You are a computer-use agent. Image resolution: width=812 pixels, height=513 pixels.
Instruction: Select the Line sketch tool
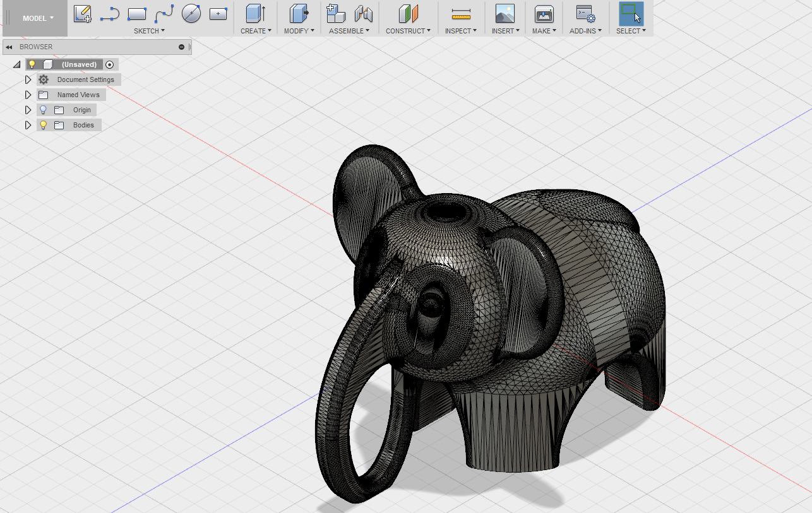click(110, 13)
